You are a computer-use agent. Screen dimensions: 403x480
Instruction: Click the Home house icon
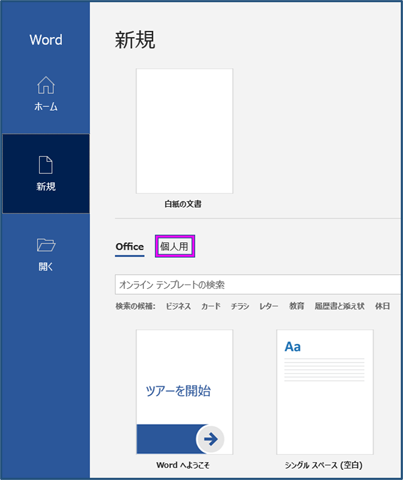pos(46,85)
